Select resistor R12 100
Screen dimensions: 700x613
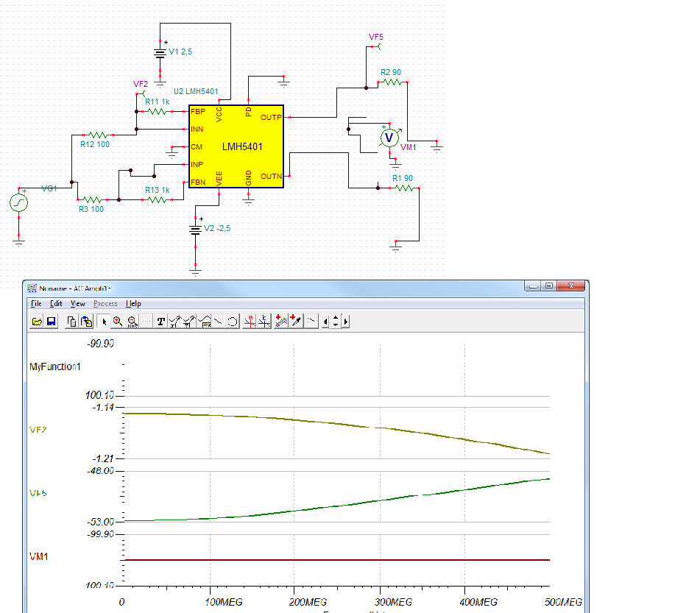(98, 135)
